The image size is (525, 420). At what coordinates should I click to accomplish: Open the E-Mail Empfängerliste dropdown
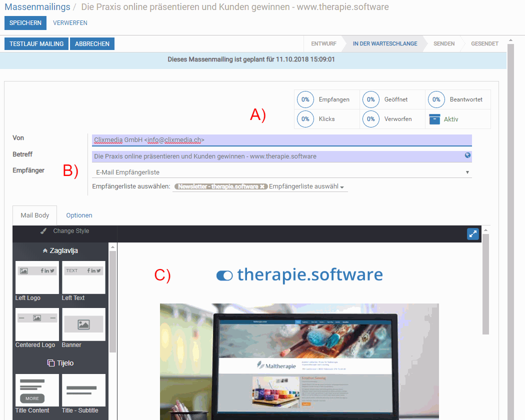[x=281, y=172]
